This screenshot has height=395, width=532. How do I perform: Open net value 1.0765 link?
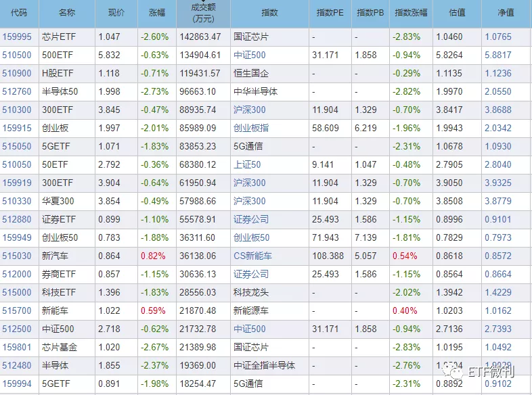click(498, 37)
